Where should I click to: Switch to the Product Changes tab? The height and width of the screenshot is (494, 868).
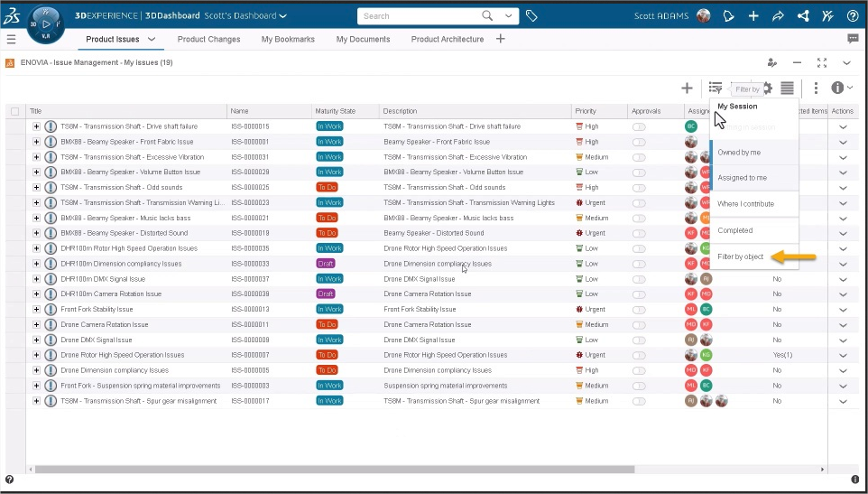[x=208, y=39]
